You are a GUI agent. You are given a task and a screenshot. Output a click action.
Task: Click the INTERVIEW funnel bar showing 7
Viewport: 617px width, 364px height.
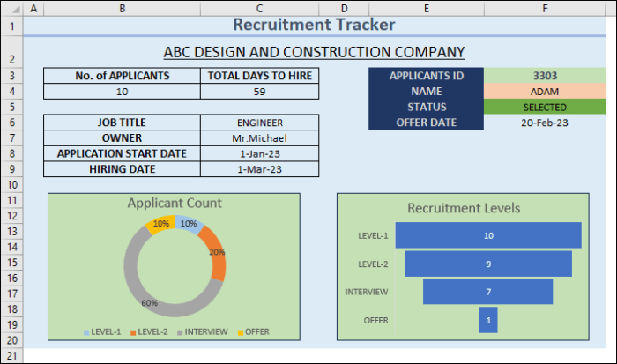point(488,292)
